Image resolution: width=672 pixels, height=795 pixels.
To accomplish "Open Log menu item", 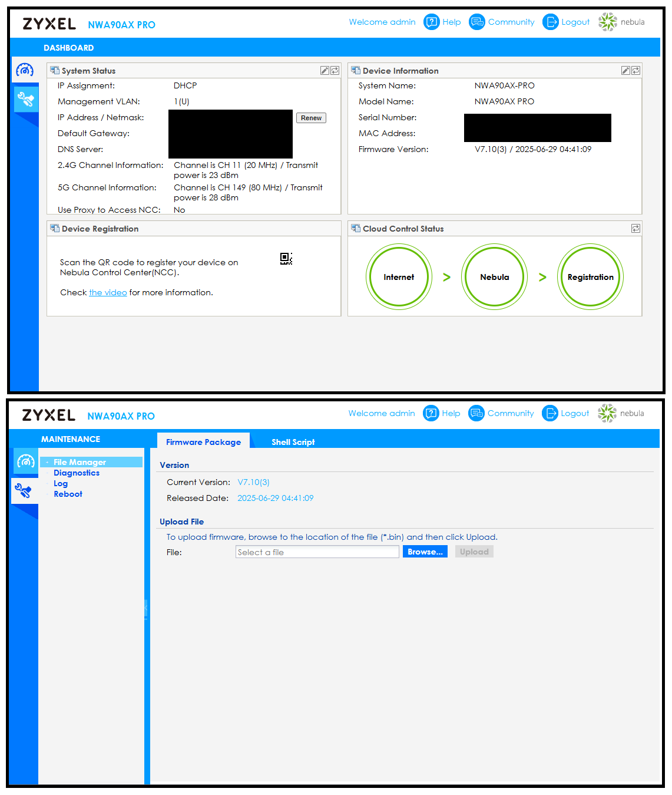I will coord(61,483).
